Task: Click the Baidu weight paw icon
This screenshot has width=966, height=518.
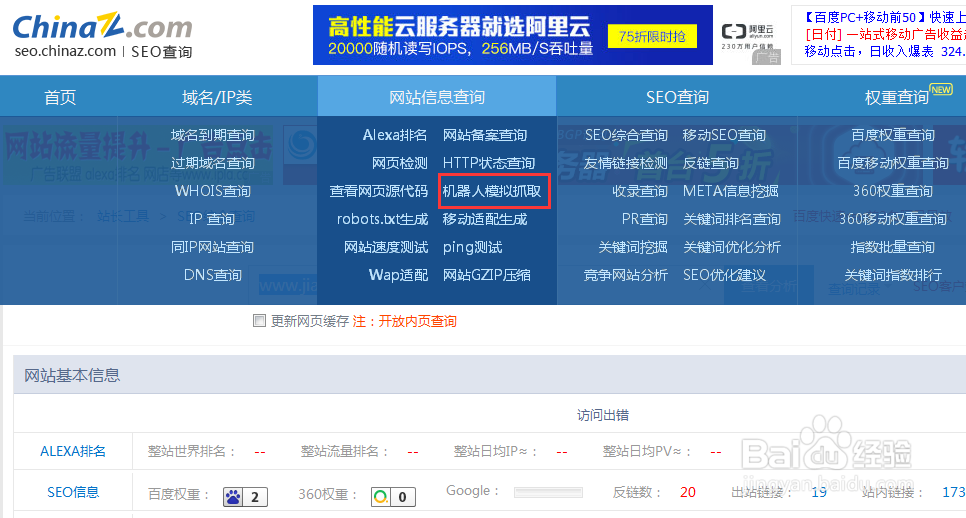Action: (233, 496)
